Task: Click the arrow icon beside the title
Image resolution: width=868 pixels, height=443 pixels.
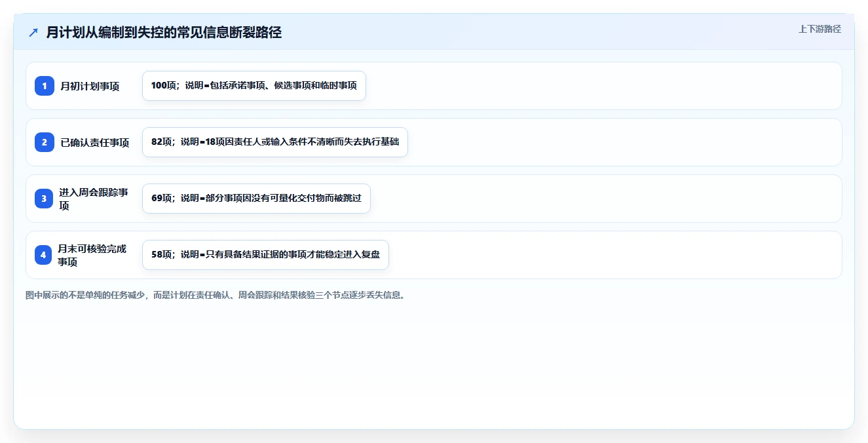Action: pyautogui.click(x=33, y=33)
